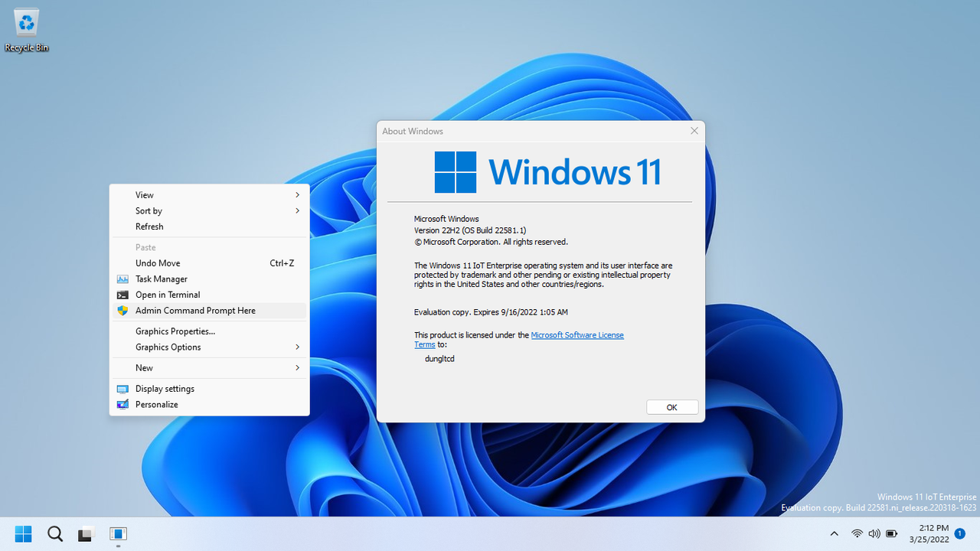
Task: Open taskbar Search magnifier icon
Action: coord(55,533)
